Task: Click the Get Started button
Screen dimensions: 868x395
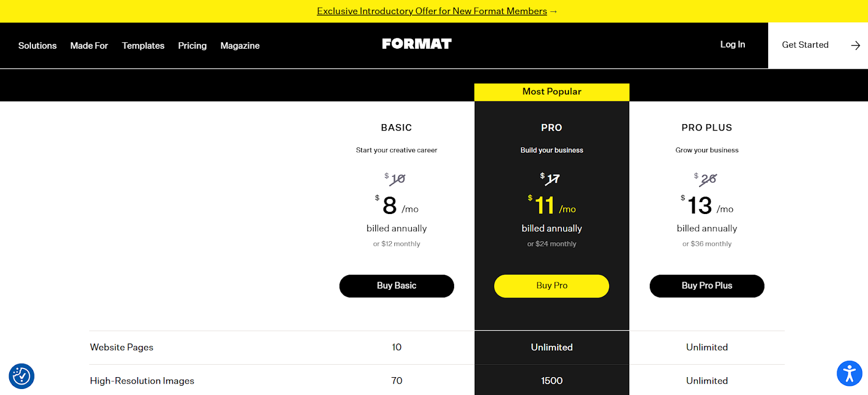Action: (818, 46)
